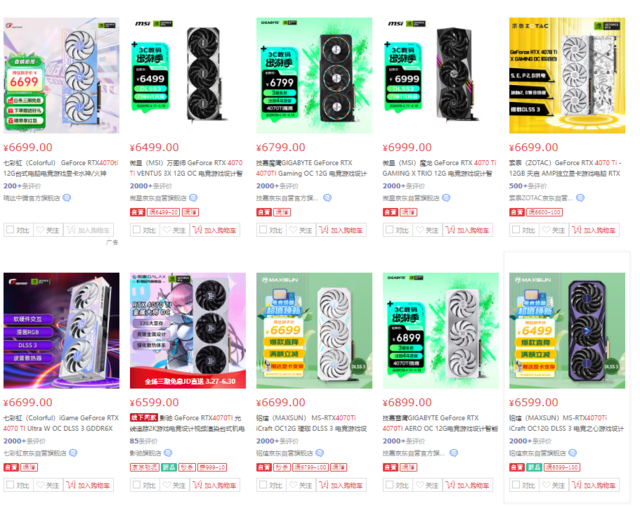The height and width of the screenshot is (513, 640).
Task: Open the pink anime GALAX card thumbnail
Action: click(188, 331)
